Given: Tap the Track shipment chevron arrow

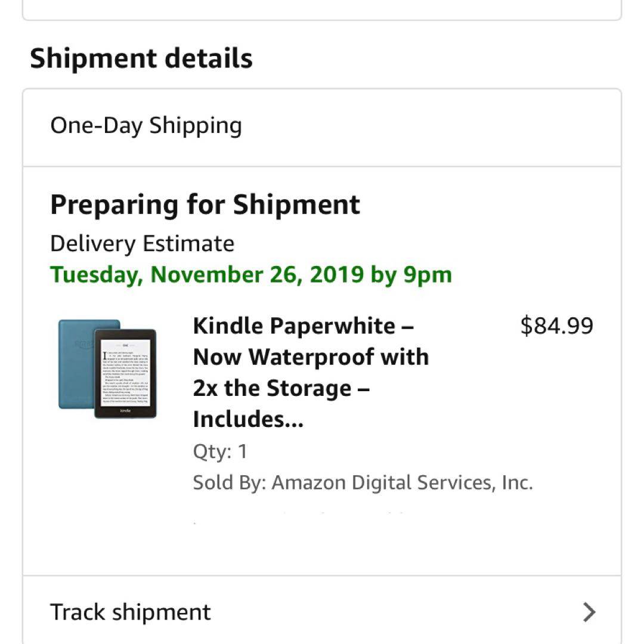Looking at the screenshot, I should (x=589, y=612).
